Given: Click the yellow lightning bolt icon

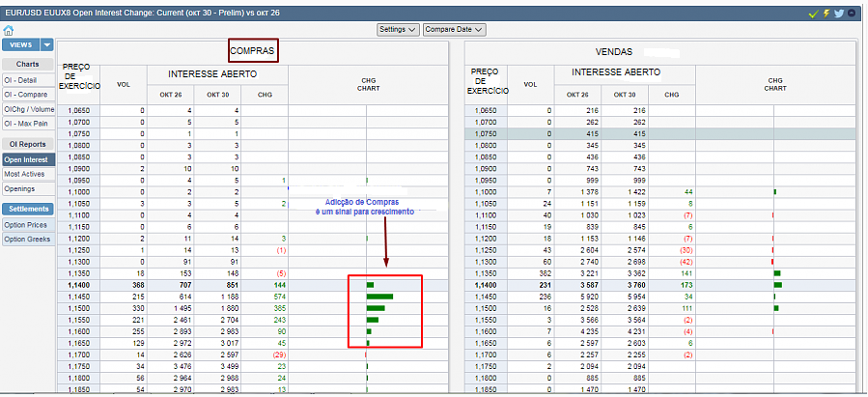Looking at the screenshot, I should coord(826,14).
